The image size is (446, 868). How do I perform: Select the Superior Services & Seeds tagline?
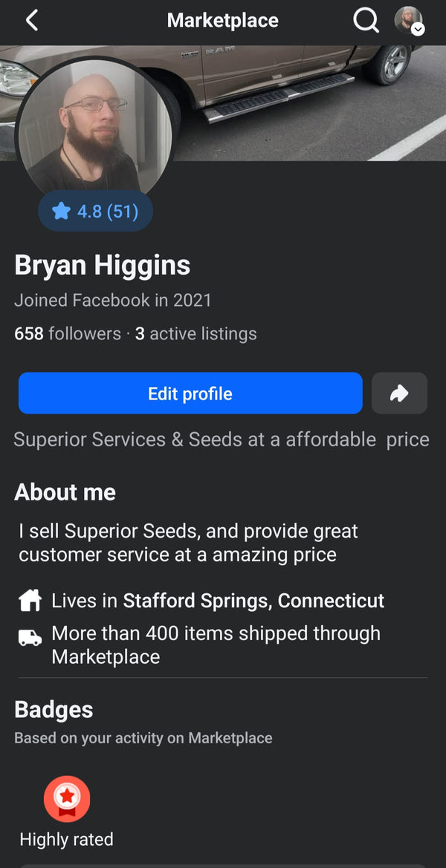[222, 440]
